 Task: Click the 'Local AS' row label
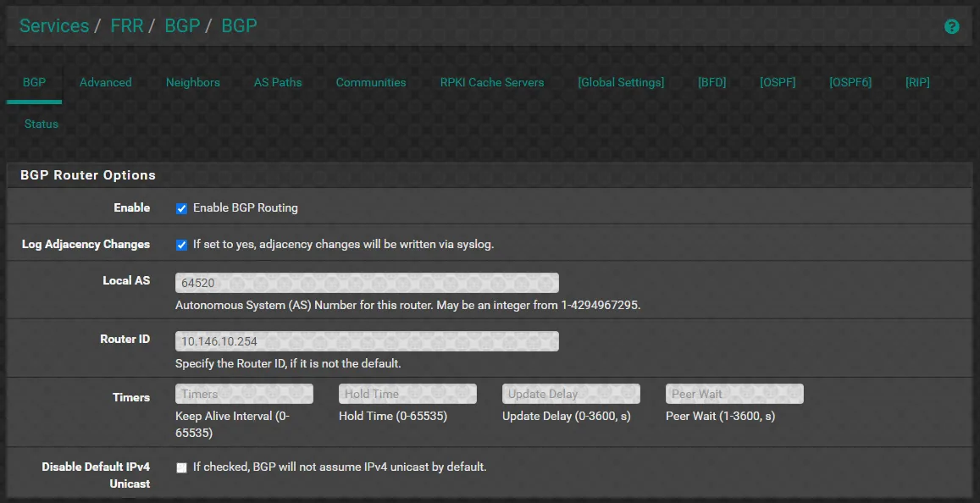126,280
